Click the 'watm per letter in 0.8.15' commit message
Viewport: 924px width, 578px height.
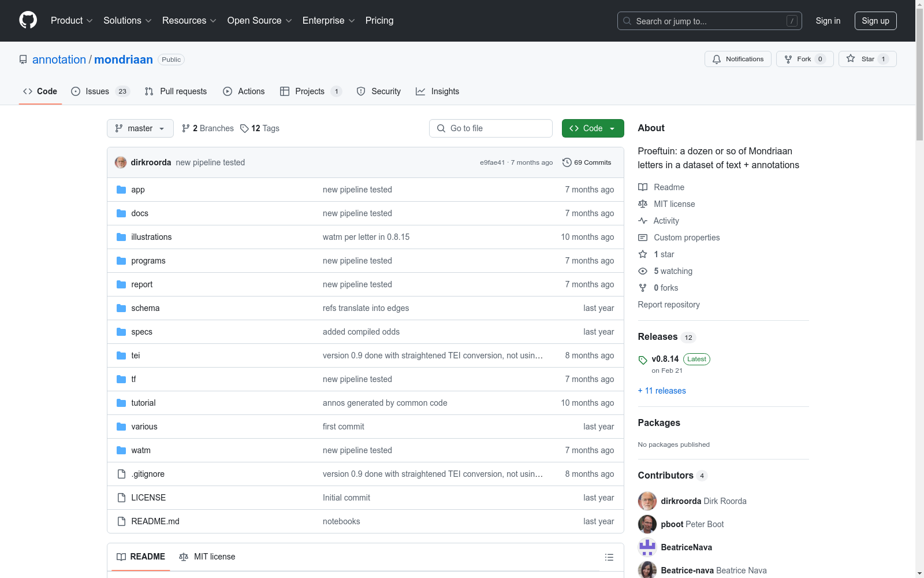tap(366, 237)
